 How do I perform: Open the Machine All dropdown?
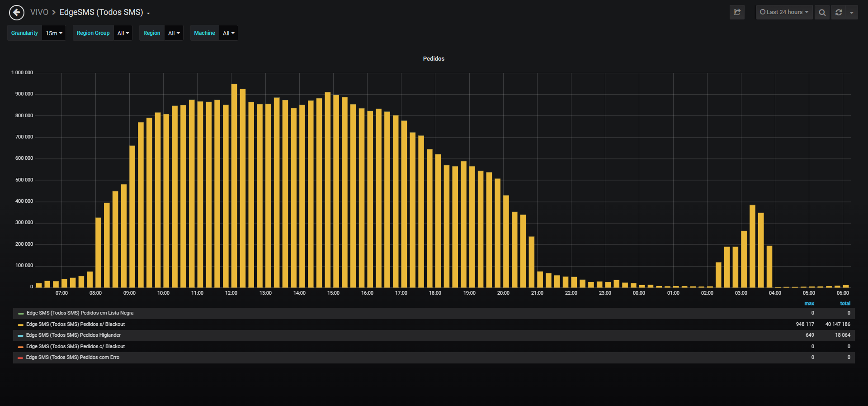228,33
